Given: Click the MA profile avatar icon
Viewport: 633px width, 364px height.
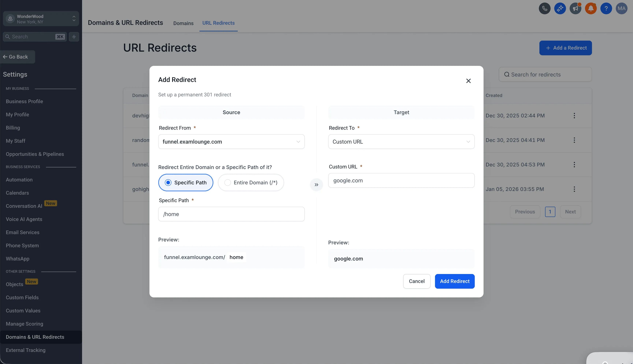Looking at the screenshot, I should pyautogui.click(x=622, y=8).
